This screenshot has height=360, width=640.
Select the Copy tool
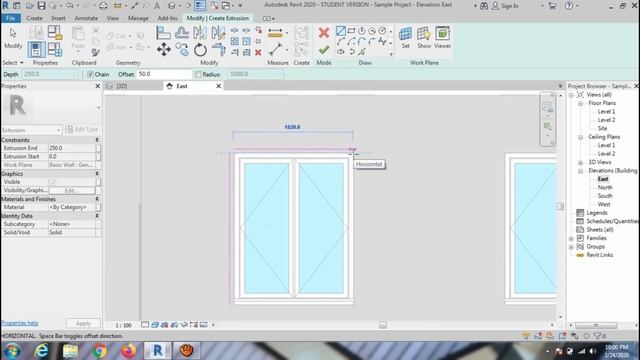pyautogui.click(x=182, y=49)
